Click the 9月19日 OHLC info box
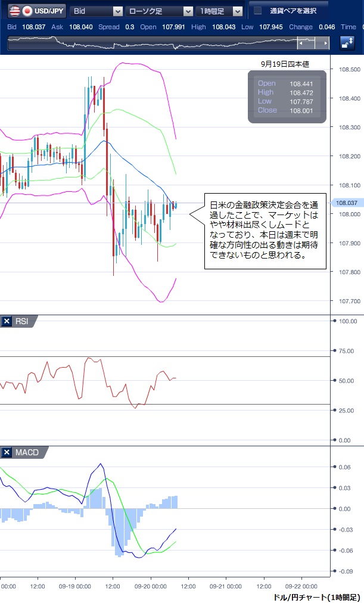Screen dimensions: 364x603 tap(287, 97)
